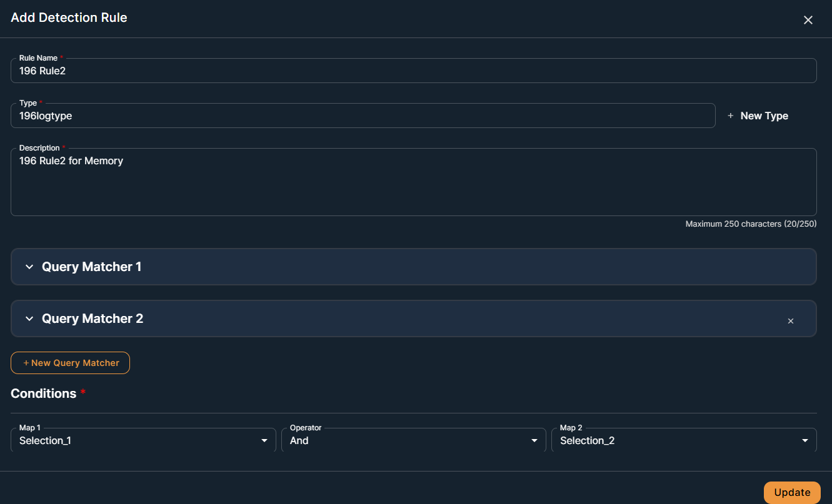Viewport: 832px width, 504px height.
Task: Click the plus icon beside New Type
Action: coord(730,116)
